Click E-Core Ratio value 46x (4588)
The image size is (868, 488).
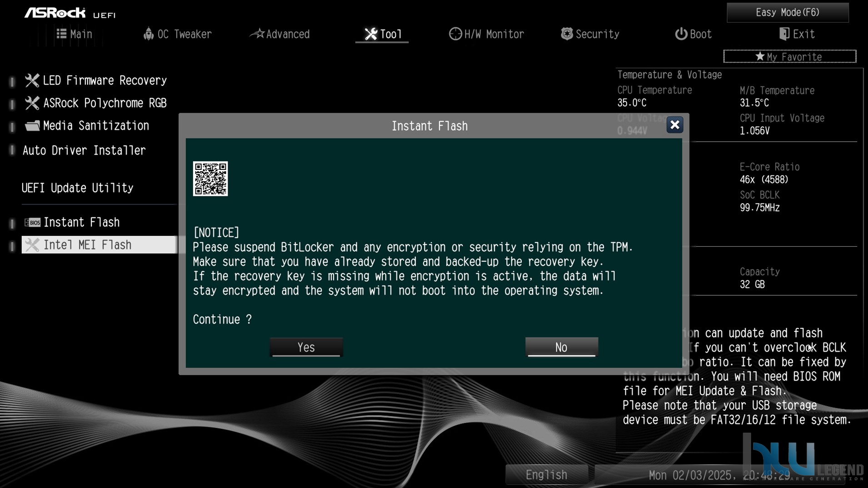pyautogui.click(x=764, y=179)
